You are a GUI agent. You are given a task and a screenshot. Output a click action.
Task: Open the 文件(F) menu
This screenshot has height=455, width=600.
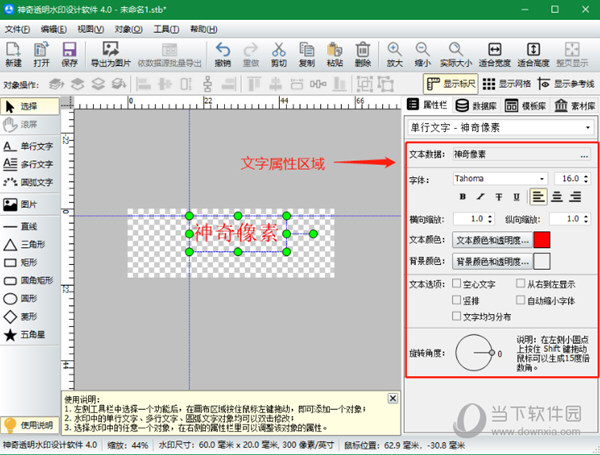point(17,29)
